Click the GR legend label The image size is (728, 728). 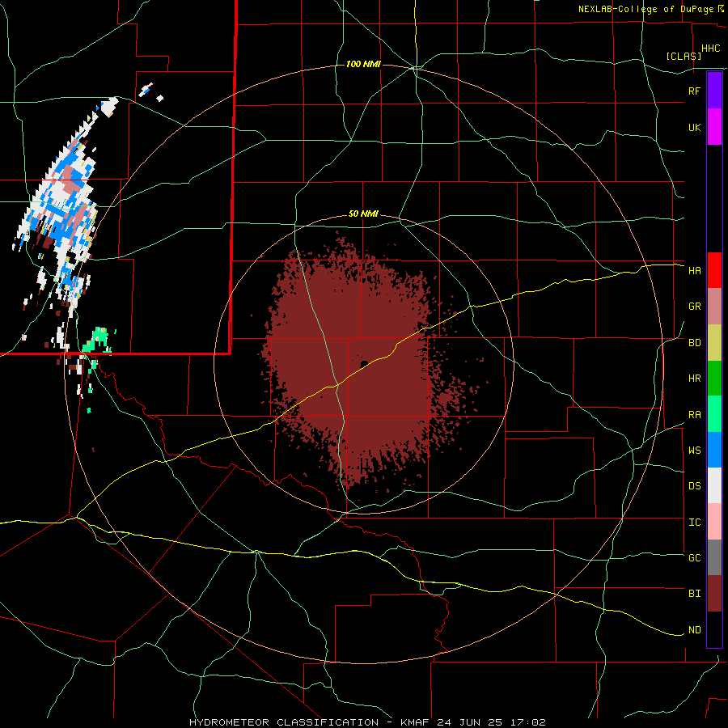click(x=694, y=307)
